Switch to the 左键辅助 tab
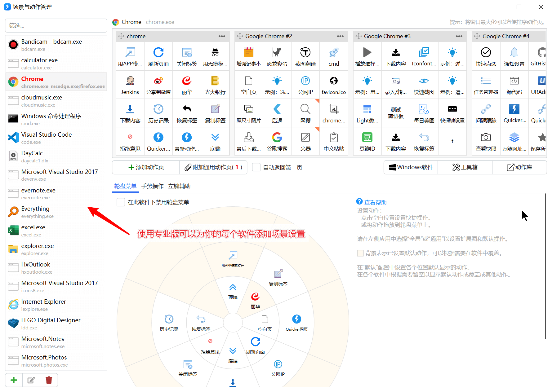Viewport: 552px width, 392px height. 179,186
